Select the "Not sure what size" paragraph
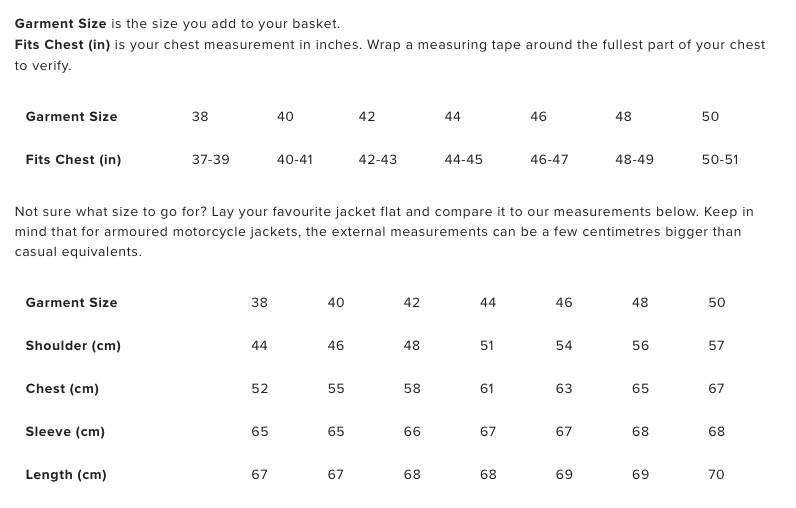 (384, 232)
